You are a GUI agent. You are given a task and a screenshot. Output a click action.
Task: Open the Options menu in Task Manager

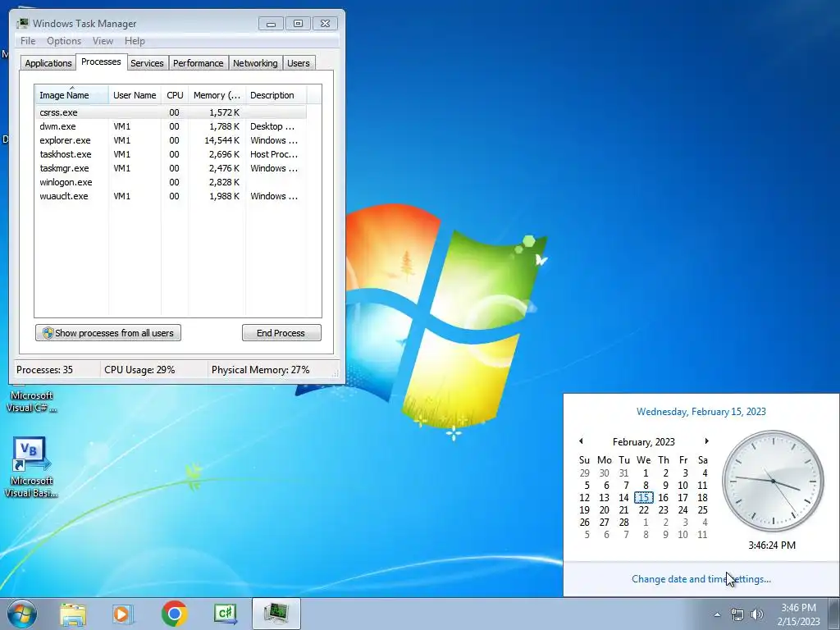tap(64, 41)
